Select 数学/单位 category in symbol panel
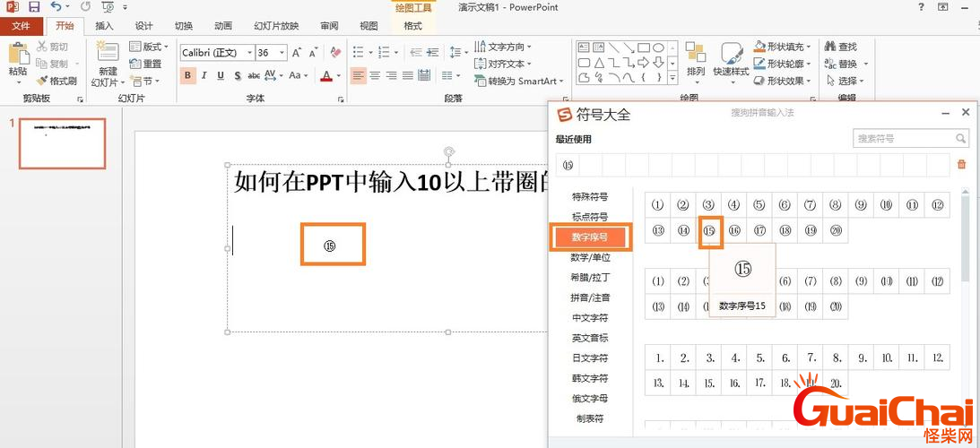 pos(590,257)
